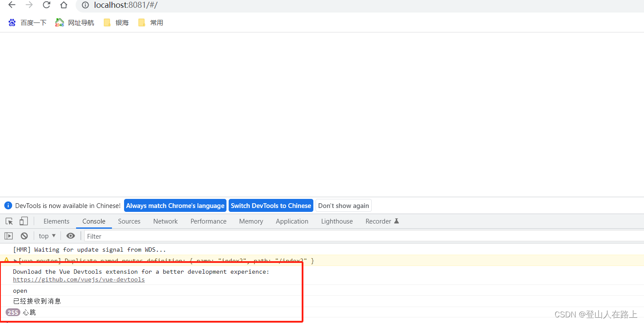644x323 pixels.
Task: Open the Memory tab
Action: [x=251, y=221]
